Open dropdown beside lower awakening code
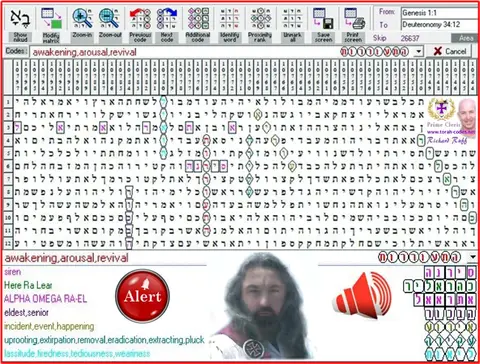The image size is (480, 364). click(473, 257)
